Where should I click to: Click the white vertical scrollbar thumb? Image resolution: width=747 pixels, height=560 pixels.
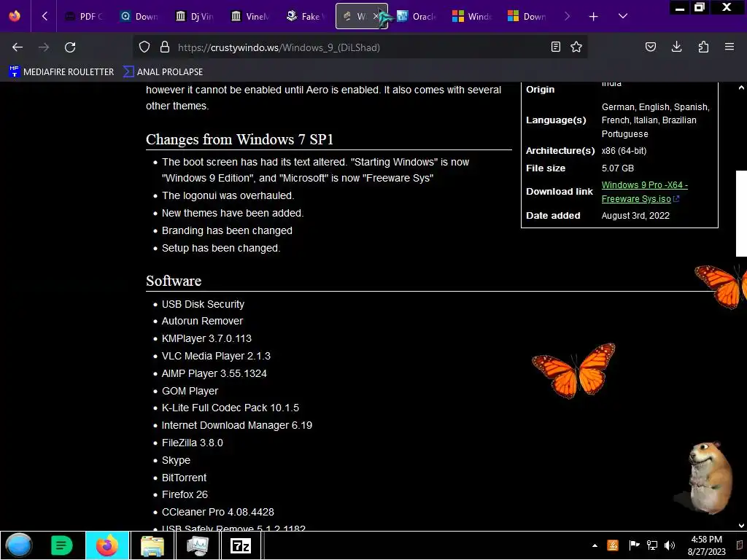pos(741,214)
